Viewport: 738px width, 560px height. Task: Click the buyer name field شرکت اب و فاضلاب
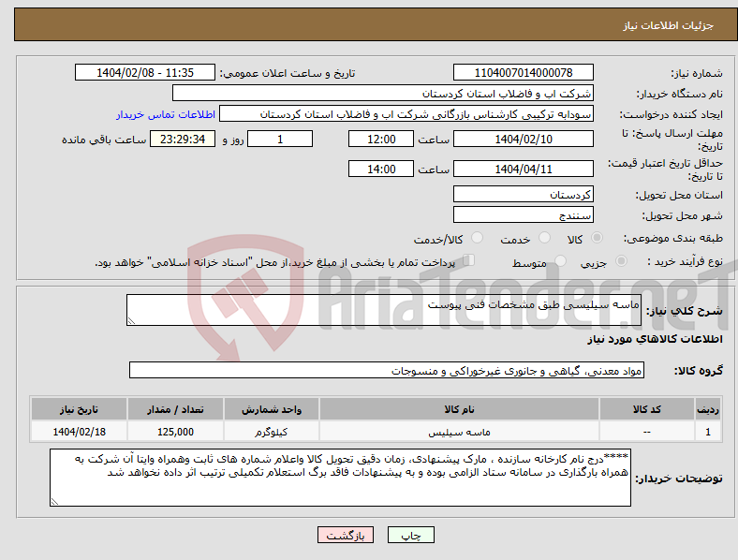tap(383, 93)
